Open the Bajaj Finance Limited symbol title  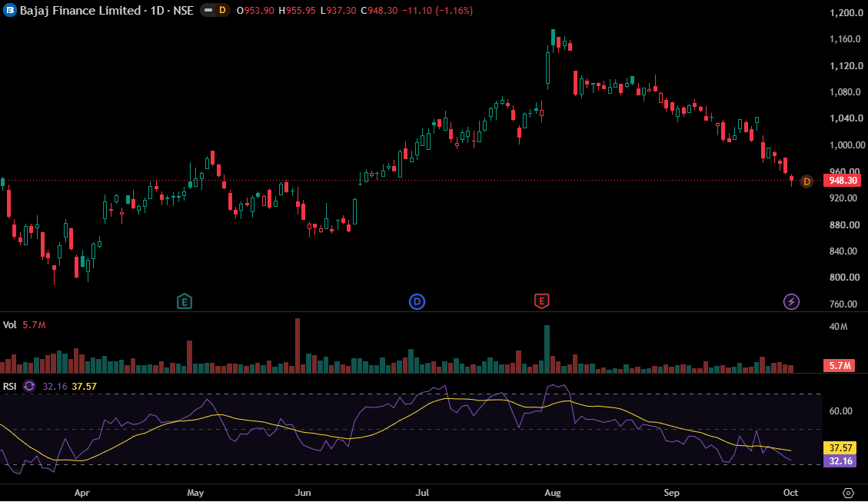coord(106,11)
